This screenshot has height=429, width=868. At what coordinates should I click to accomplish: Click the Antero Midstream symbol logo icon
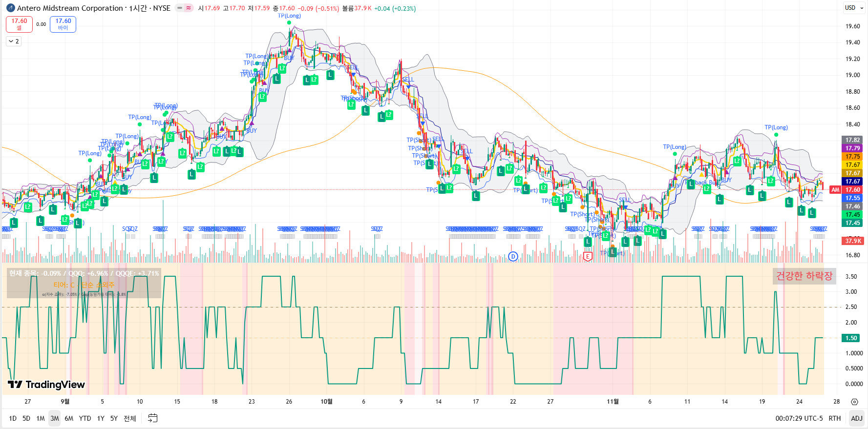tap(10, 8)
